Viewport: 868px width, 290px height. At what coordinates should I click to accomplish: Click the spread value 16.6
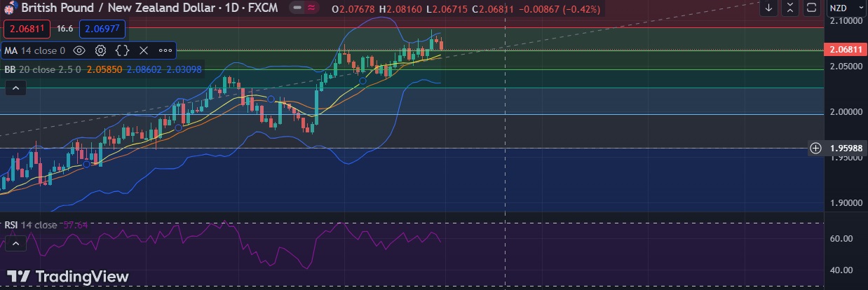point(65,29)
